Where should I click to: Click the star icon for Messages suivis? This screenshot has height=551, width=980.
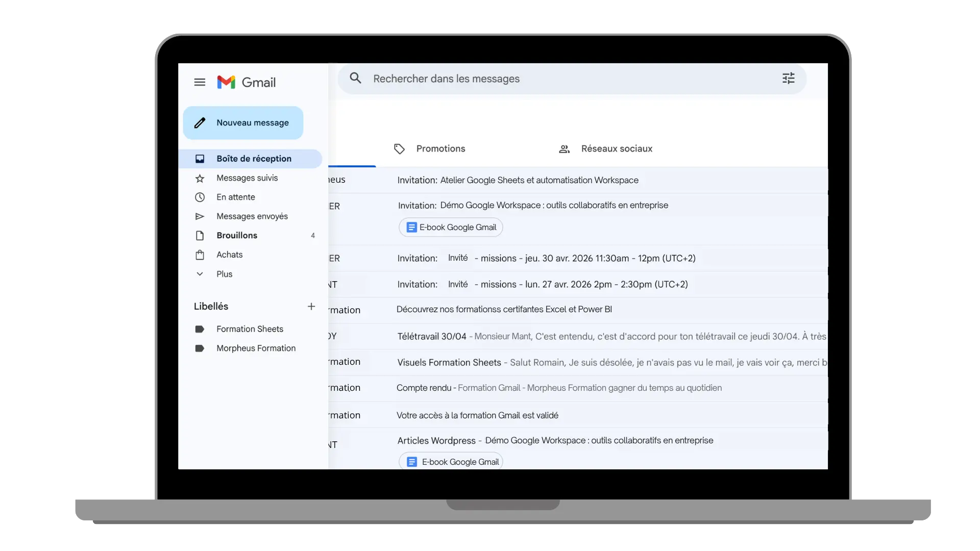tap(200, 178)
